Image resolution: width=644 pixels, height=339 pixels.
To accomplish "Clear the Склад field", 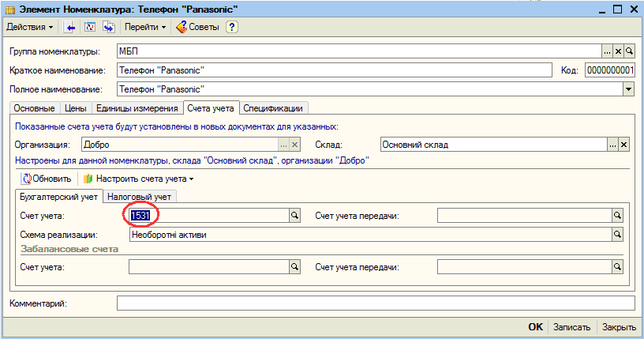I will [623, 145].
